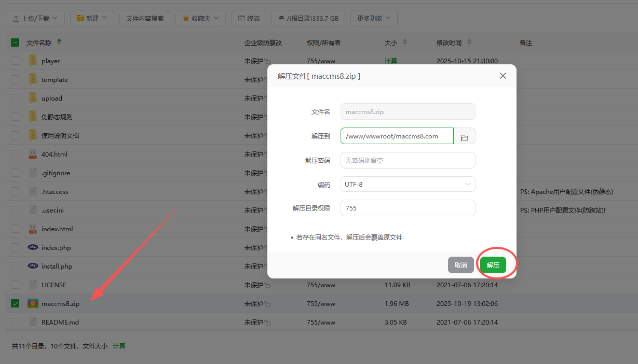This screenshot has height=364, width=638.
Task: Click the 404.html file icon
Action: pyautogui.click(x=33, y=154)
